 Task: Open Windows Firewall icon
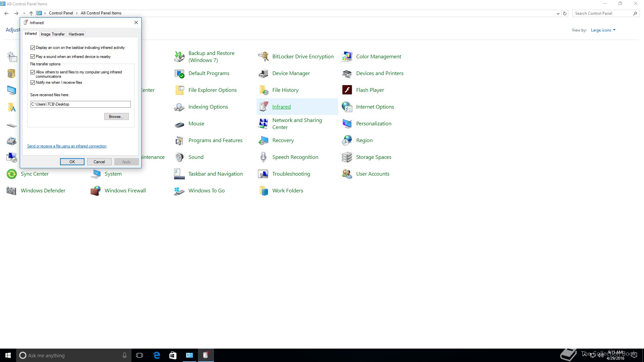[x=96, y=191]
